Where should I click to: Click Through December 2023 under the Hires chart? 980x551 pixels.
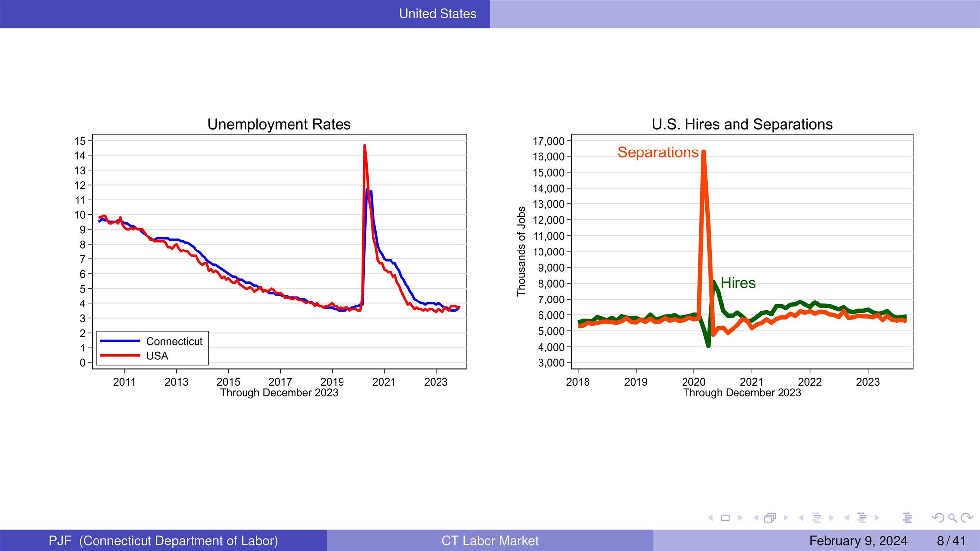742,393
